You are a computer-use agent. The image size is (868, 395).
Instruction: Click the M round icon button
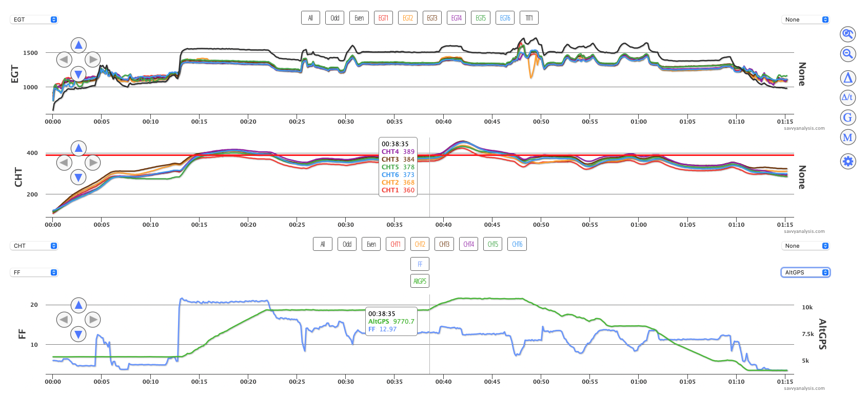tap(848, 137)
